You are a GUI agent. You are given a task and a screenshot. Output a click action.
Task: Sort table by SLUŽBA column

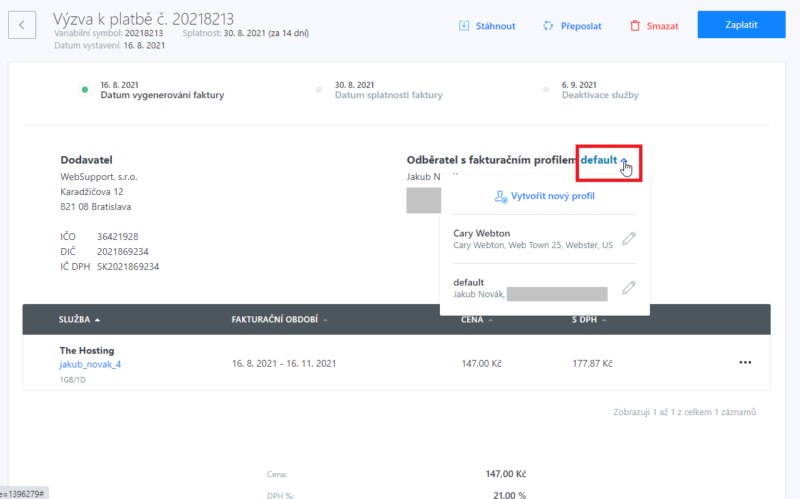pyautogui.click(x=79, y=319)
